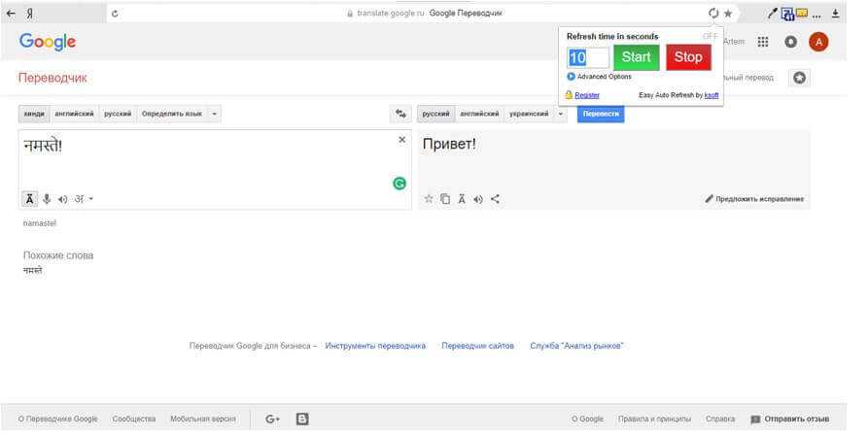Start voice input with the microphone
The image size is (868, 436).
47,199
